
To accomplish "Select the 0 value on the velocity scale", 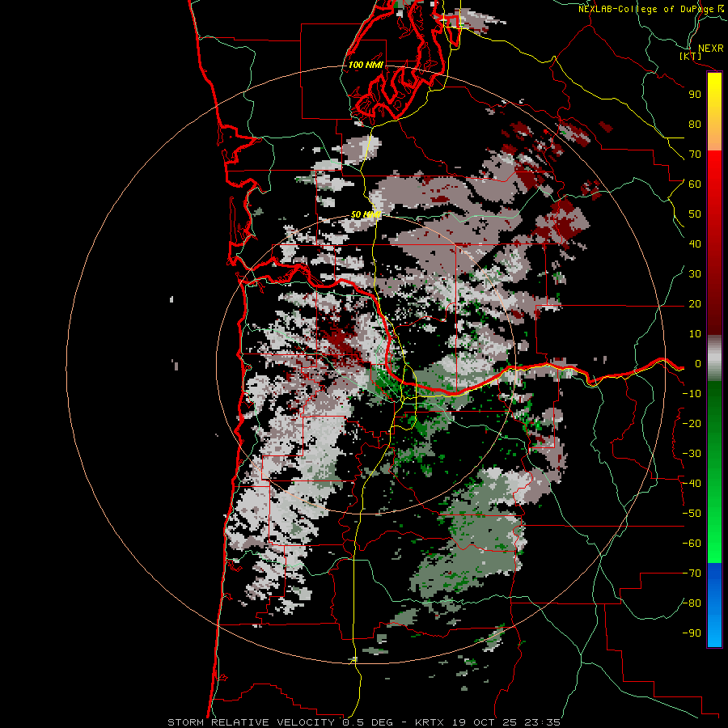I will click(x=697, y=363).
